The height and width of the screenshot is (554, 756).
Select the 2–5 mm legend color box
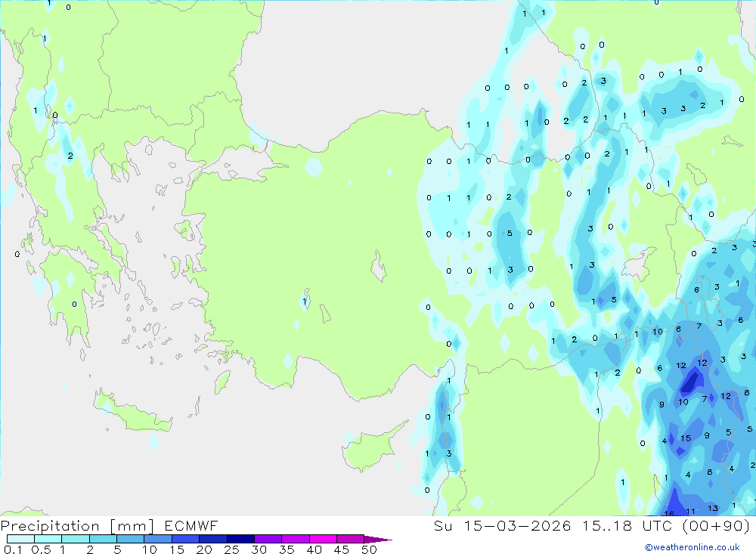[x=103, y=539]
